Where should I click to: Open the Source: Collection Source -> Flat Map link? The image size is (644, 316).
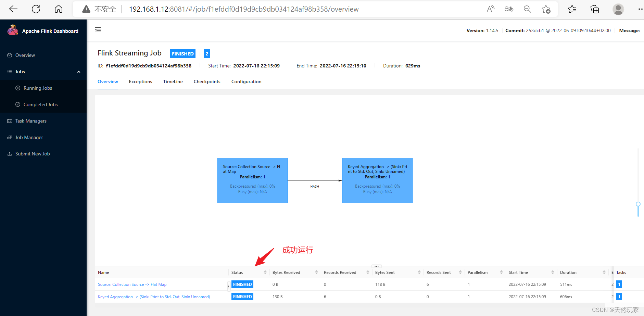click(132, 285)
